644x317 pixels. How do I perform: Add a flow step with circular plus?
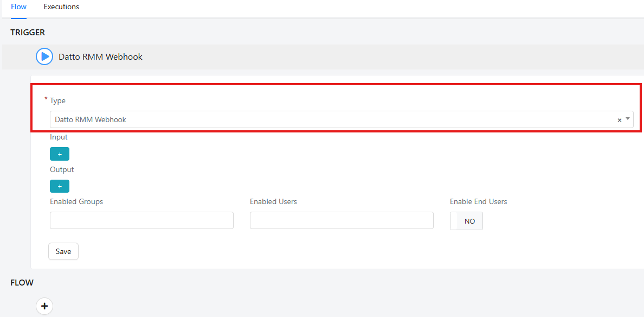coord(44,306)
